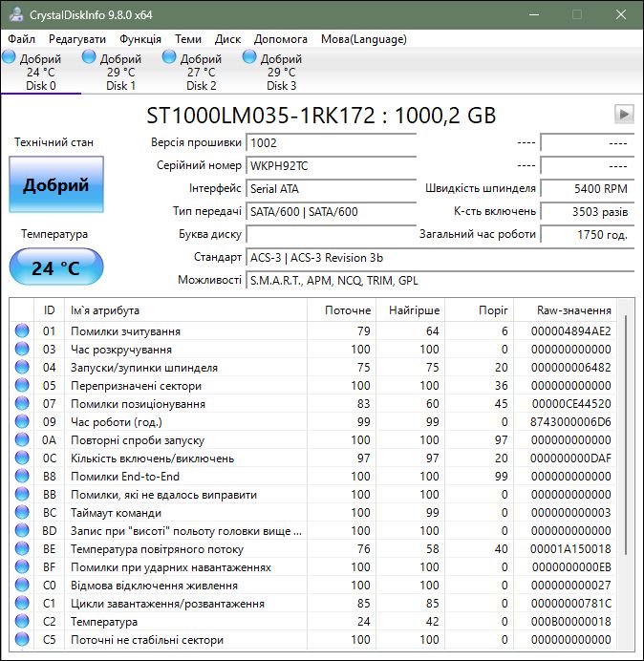Image resolution: width=644 pixels, height=661 pixels.
Task: Switch to Disk 2 tab
Action: coord(202,72)
